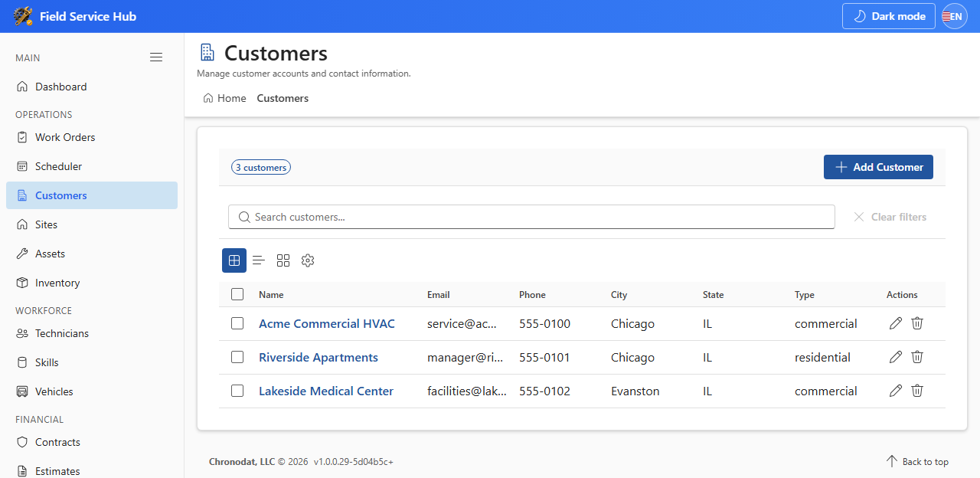Click the Add Customer button
Image resolution: width=980 pixels, height=478 pixels.
(878, 167)
